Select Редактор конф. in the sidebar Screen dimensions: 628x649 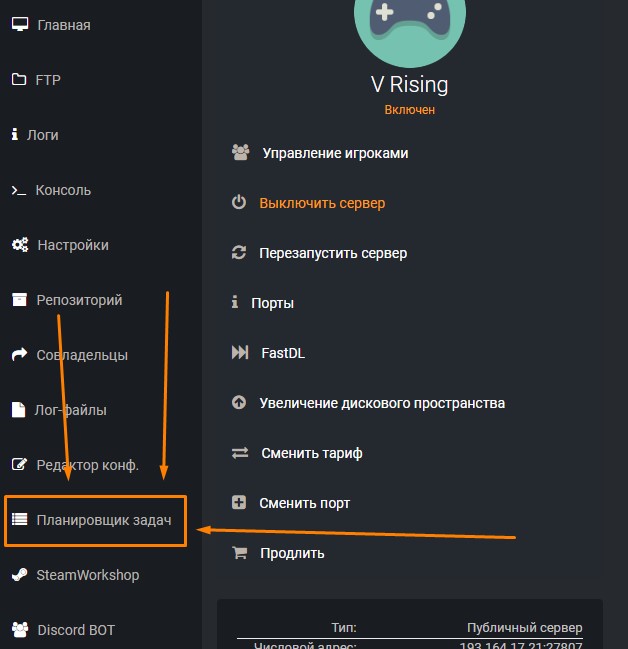[x=87, y=465]
